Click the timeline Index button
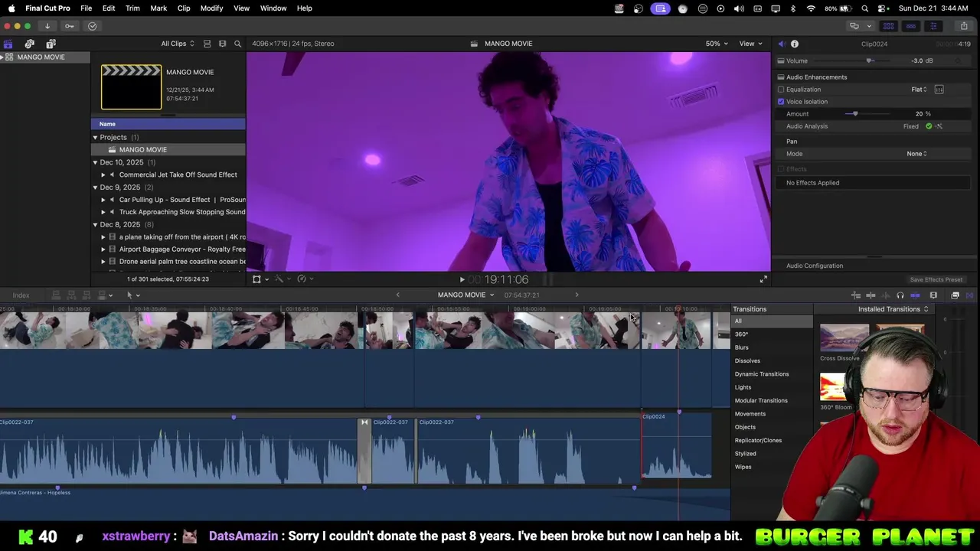 pos(21,295)
